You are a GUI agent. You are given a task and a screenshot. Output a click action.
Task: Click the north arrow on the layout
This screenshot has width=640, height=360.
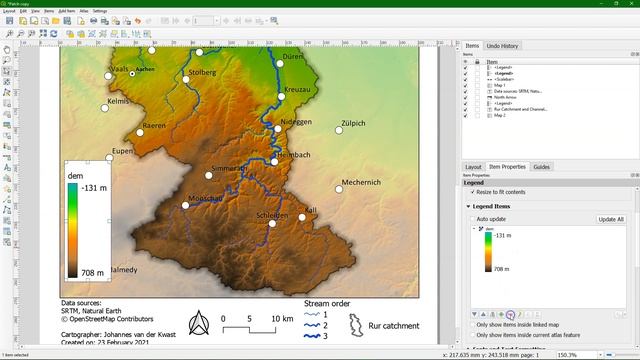point(199,323)
